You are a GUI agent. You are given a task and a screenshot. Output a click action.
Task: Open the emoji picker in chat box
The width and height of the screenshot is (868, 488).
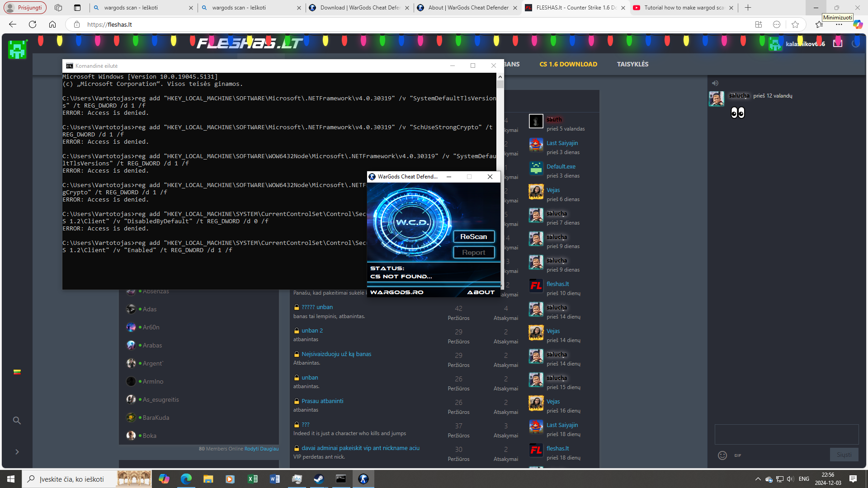(722, 455)
